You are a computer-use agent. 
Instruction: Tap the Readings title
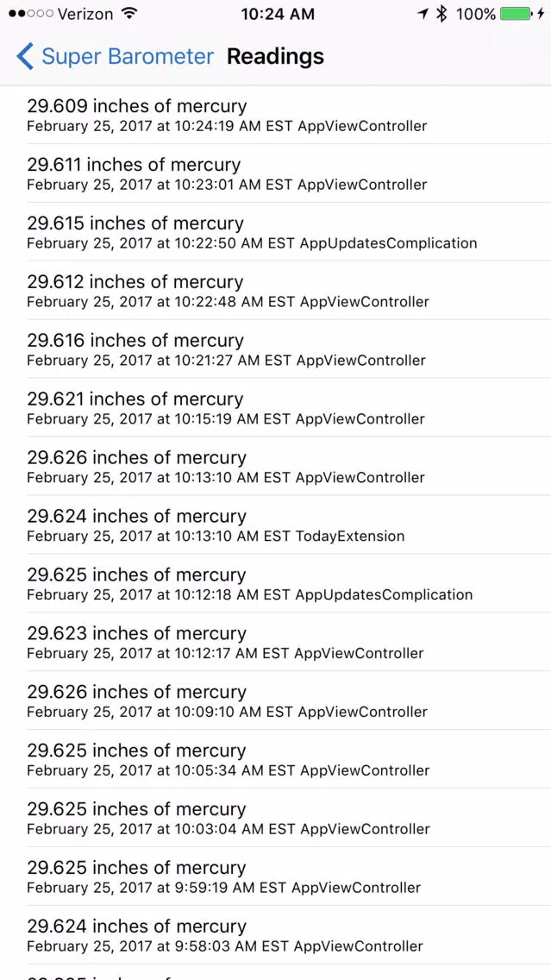(276, 56)
